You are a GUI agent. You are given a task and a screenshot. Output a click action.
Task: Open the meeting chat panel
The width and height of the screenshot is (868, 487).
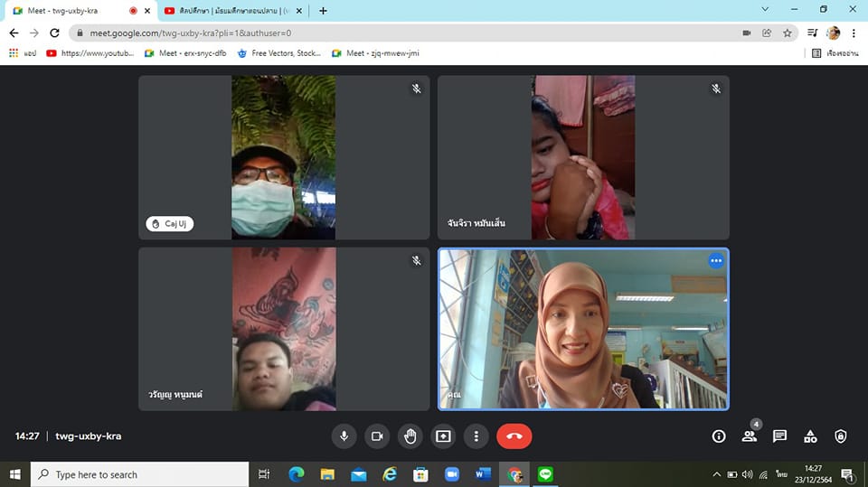(x=779, y=436)
